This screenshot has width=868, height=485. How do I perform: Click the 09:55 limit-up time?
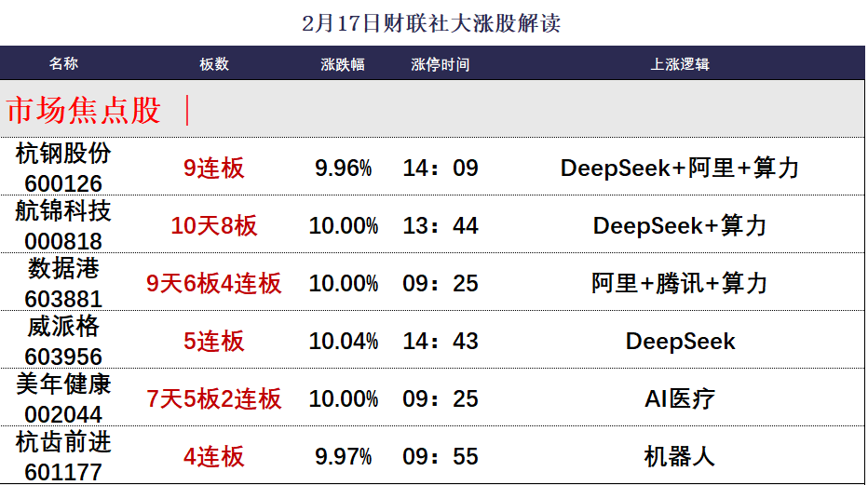[x=441, y=457]
